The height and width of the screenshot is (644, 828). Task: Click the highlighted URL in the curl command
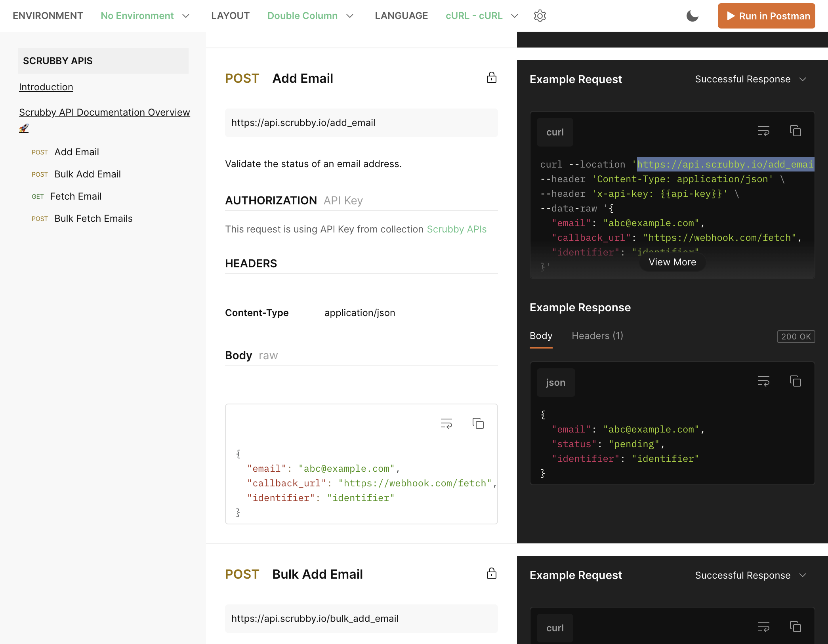(725, 164)
